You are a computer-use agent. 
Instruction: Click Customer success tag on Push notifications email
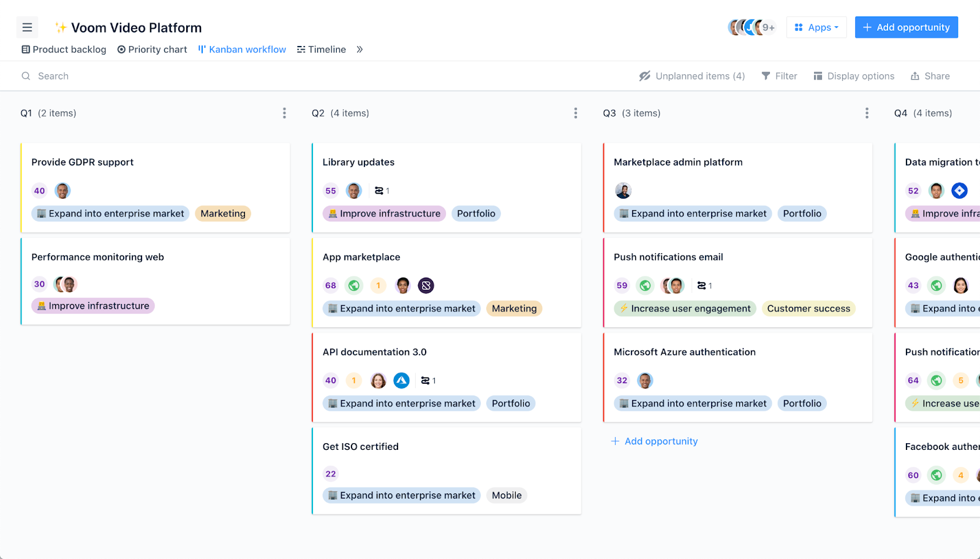click(809, 309)
